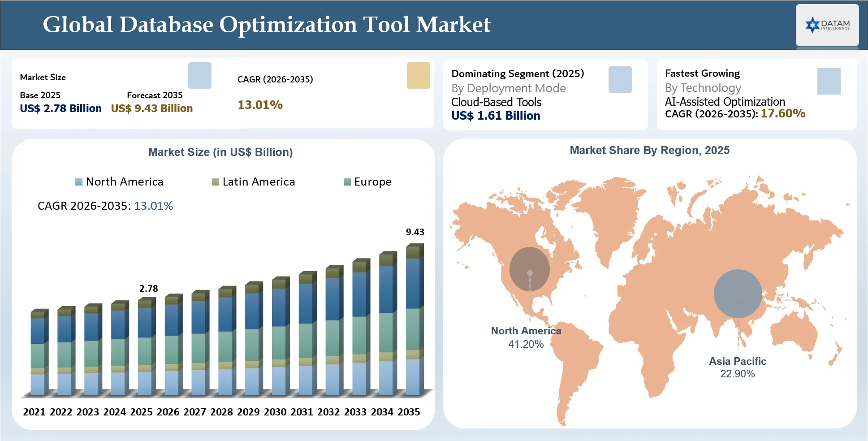
Task: Click the tan square beside CAGR (2026-2035)
Action: coord(419,75)
